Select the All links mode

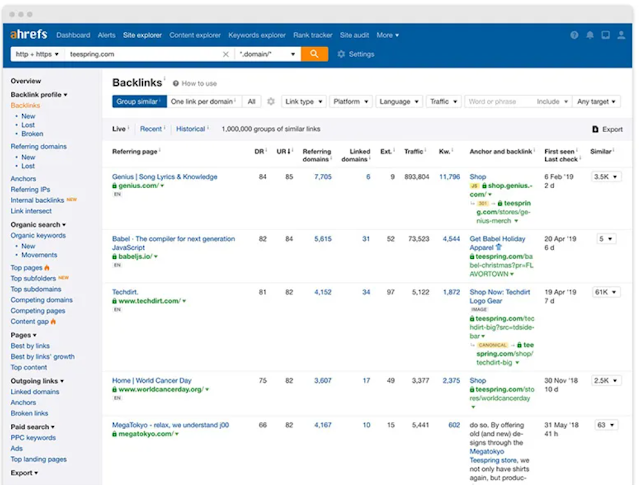(x=251, y=101)
